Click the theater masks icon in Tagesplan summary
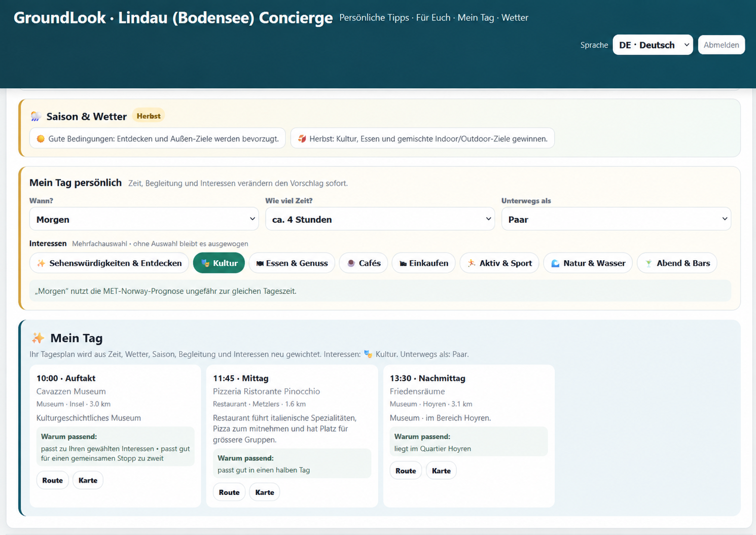 368,354
